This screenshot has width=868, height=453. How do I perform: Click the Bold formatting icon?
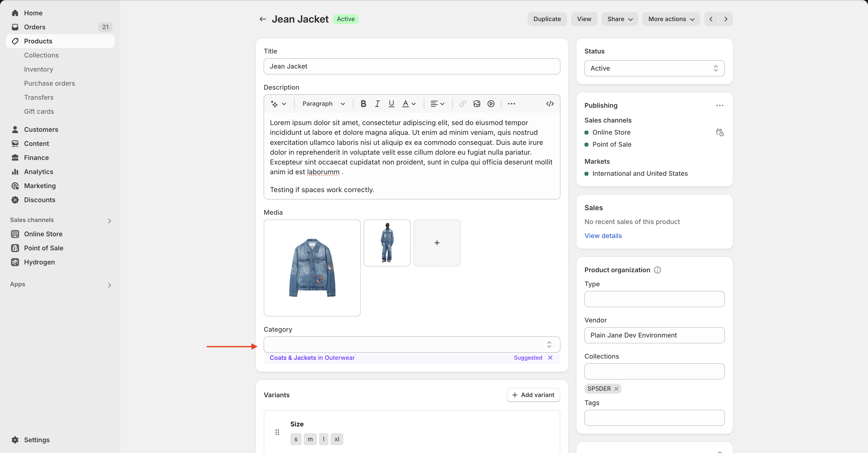[363, 104]
